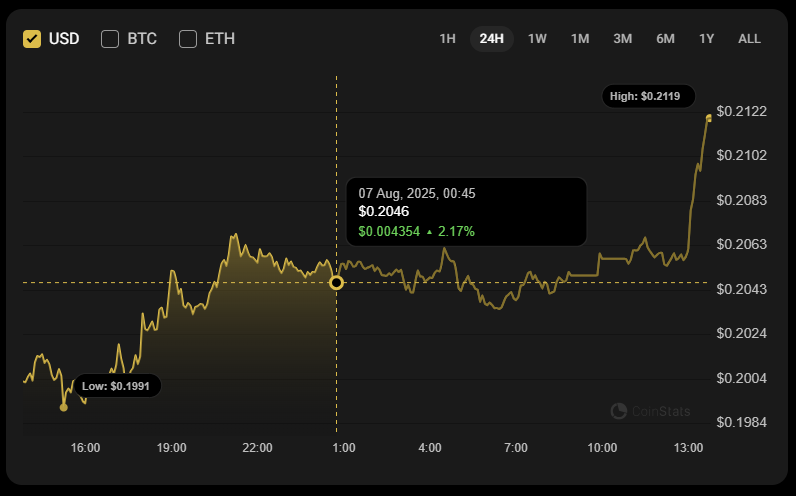The image size is (796, 496).
Task: Click the crosshair cursor circle on chart
Action: point(337,283)
